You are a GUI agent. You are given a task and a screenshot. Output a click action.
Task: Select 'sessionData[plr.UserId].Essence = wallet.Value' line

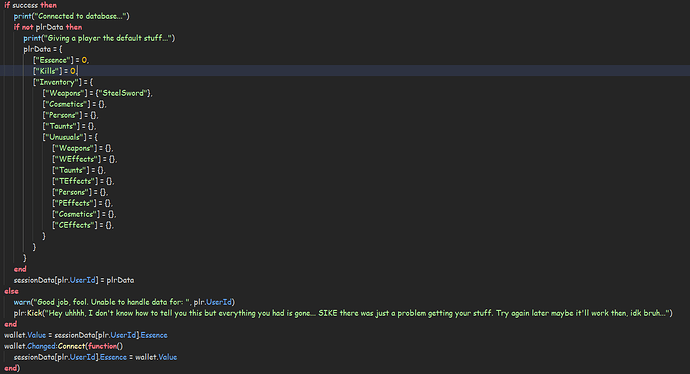pyautogui.click(x=95, y=357)
